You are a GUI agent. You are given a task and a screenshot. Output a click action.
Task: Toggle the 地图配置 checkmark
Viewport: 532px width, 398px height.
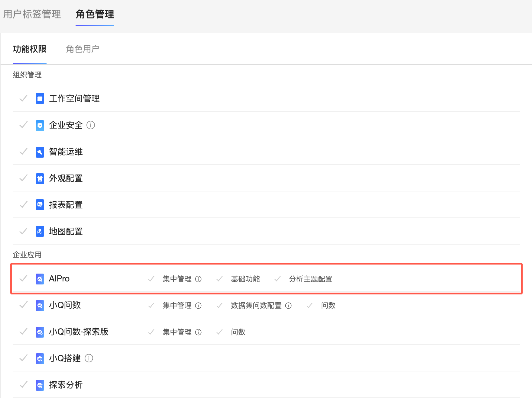tap(24, 231)
